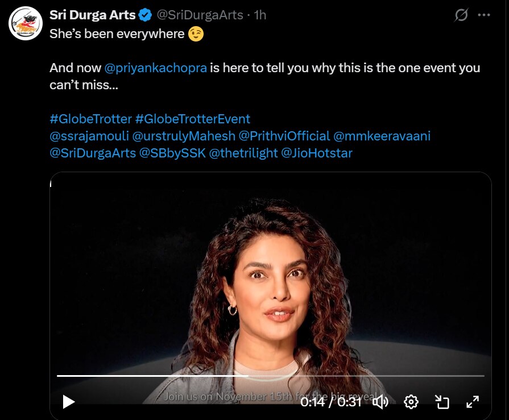Open the #GlobeTrotterEvent hashtag
Image resolution: width=509 pixels, height=420 pixels.
coord(193,119)
